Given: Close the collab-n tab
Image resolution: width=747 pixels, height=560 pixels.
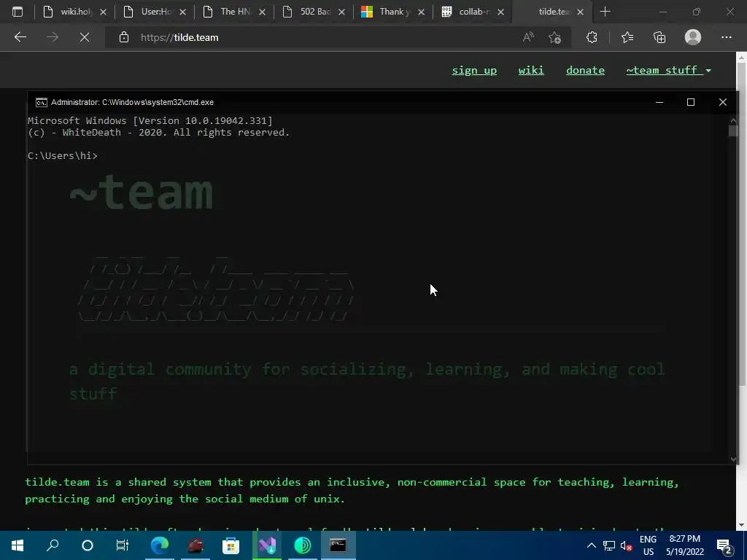Looking at the screenshot, I should click(x=500, y=12).
